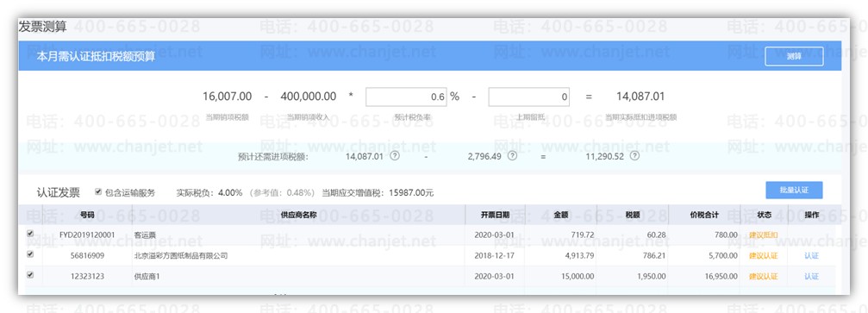The image size is (868, 313).
Task: Uncheck the FYD2019120001 invoice row checkbox
Action: click(30, 235)
